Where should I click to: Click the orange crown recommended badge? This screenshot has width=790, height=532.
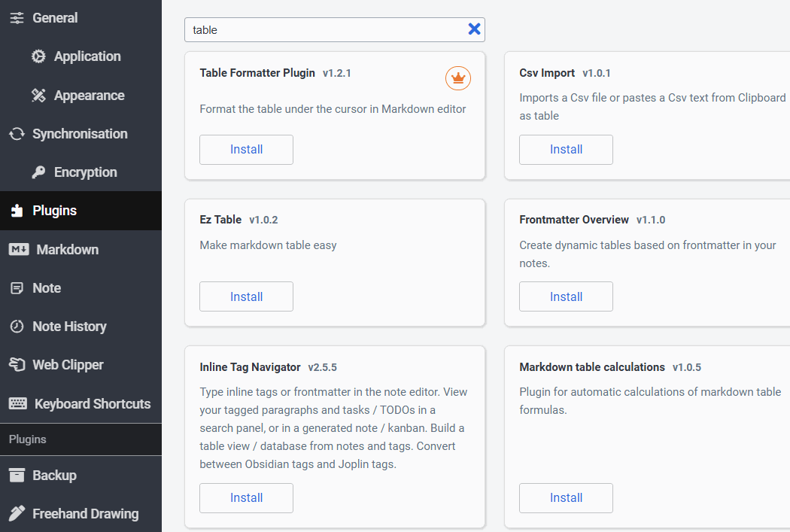point(457,77)
